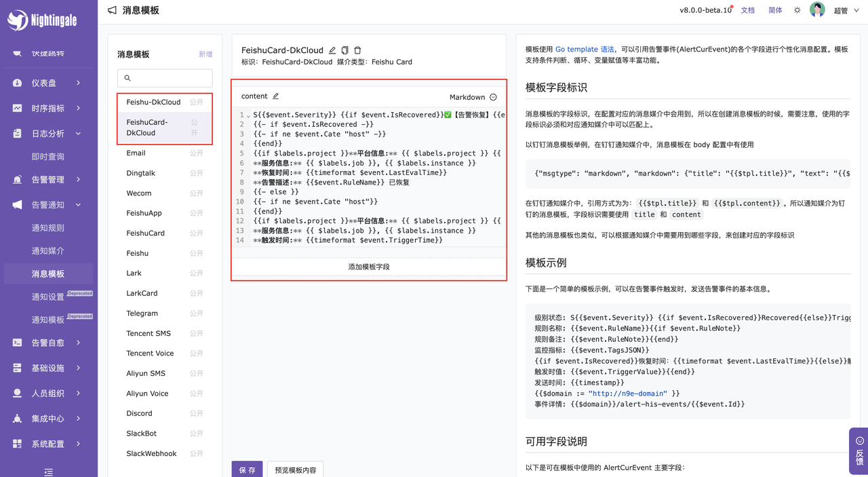The height and width of the screenshot is (477, 868).
Task: Collapse the 告警通知 sidebar section
Action: pos(49,204)
